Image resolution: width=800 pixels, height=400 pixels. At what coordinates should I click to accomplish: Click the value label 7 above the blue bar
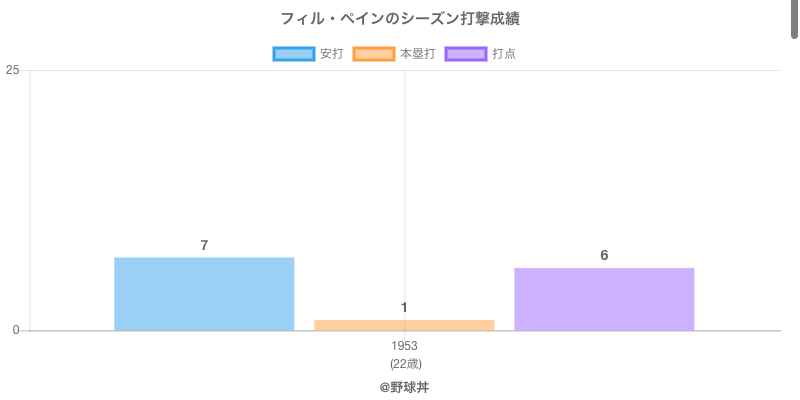click(x=204, y=245)
